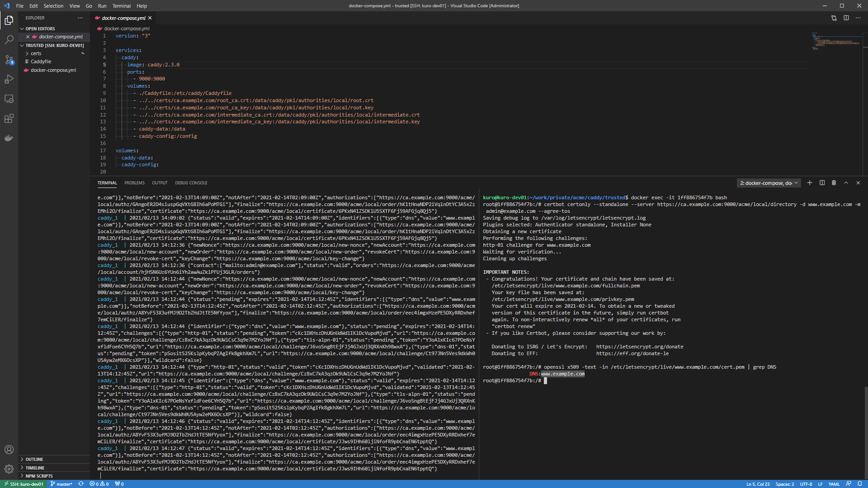Click the notifications bell in status bar

click(x=859, y=484)
